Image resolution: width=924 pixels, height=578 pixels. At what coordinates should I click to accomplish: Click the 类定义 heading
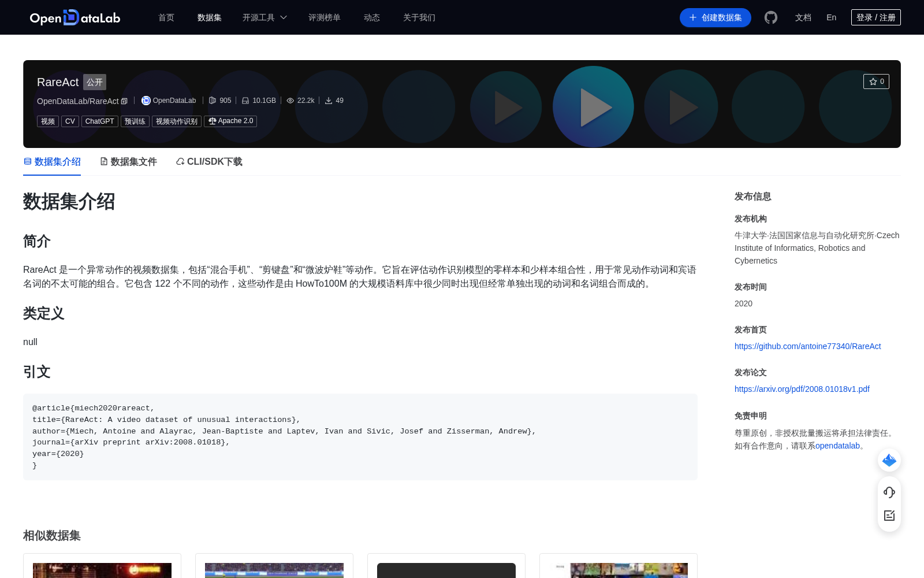(x=44, y=313)
